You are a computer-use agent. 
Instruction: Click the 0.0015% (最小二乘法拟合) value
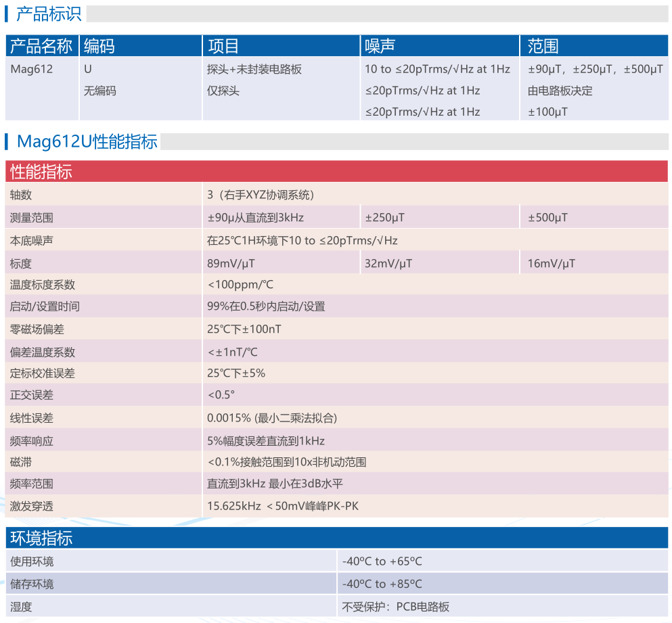(x=272, y=418)
